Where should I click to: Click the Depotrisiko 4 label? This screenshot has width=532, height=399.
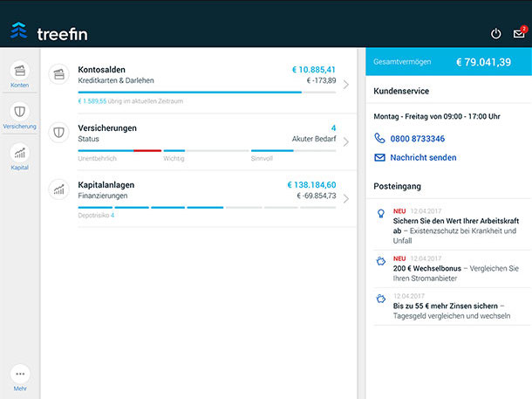(96, 215)
